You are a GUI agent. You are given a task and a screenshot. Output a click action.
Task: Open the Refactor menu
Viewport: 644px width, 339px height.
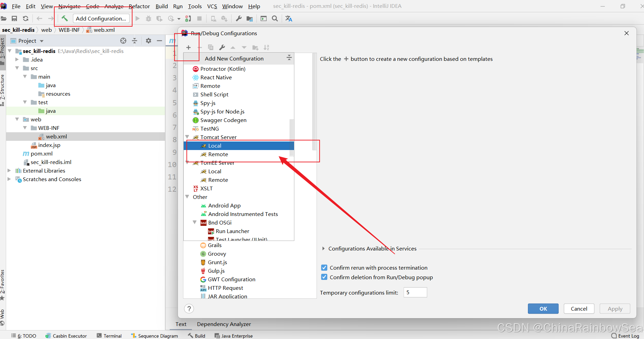coord(139,6)
